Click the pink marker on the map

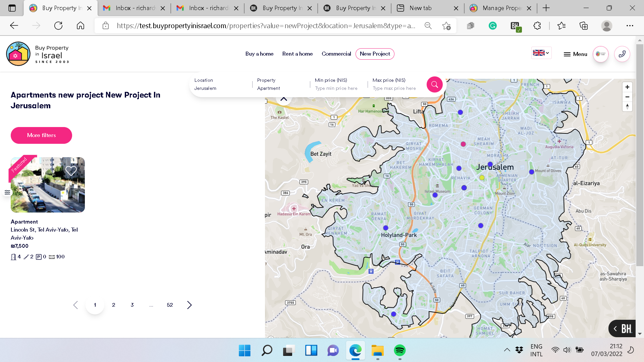tap(463, 144)
